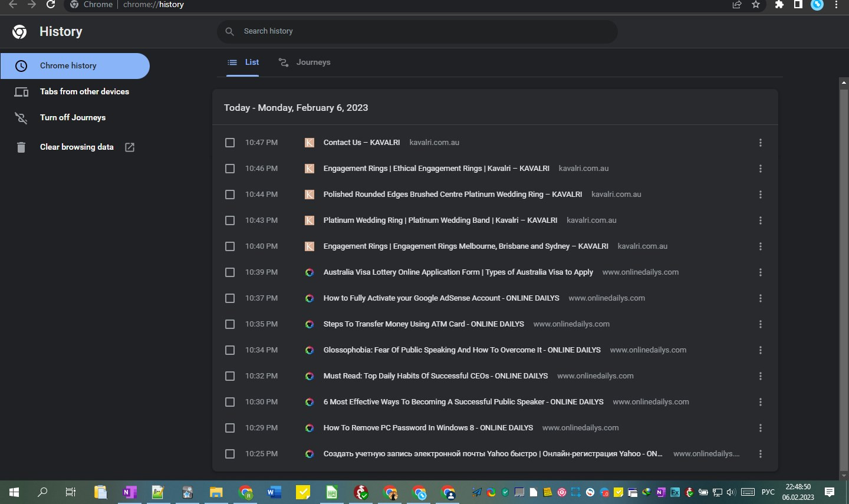Open Sticky Notes from the taskbar

(303, 492)
